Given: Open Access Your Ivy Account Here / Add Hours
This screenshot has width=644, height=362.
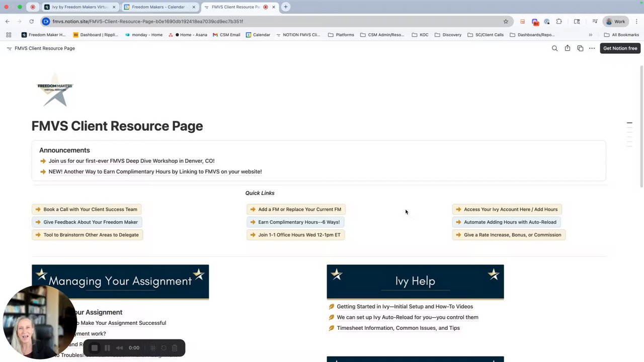Looking at the screenshot, I should click(x=507, y=209).
